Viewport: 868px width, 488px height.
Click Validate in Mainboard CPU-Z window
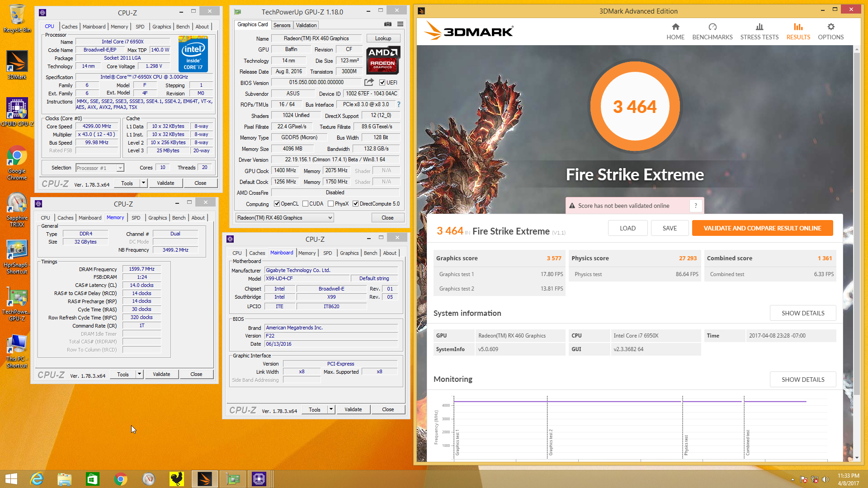point(353,409)
